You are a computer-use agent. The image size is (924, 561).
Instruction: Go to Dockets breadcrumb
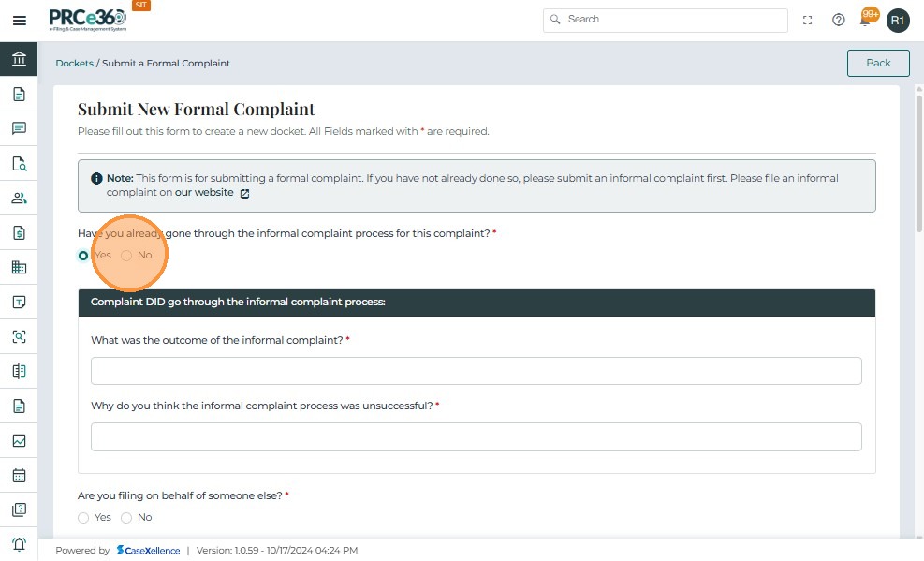[x=74, y=63]
